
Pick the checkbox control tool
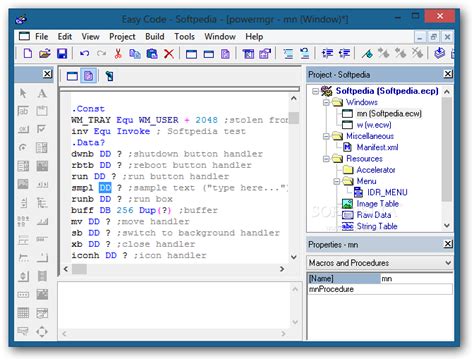click(x=42, y=129)
